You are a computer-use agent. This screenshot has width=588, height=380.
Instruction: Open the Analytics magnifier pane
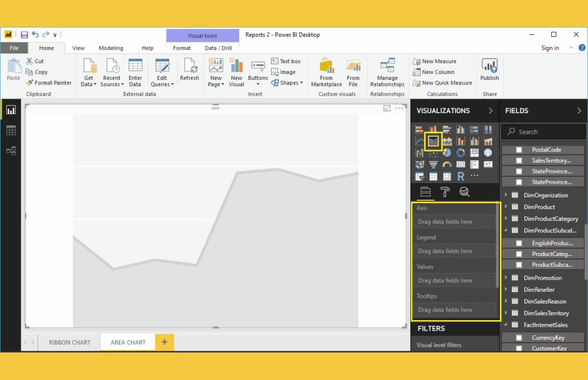464,192
